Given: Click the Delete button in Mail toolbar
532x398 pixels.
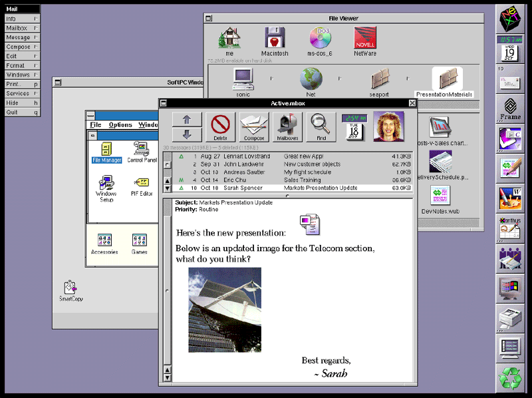Looking at the screenshot, I should click(220, 126).
